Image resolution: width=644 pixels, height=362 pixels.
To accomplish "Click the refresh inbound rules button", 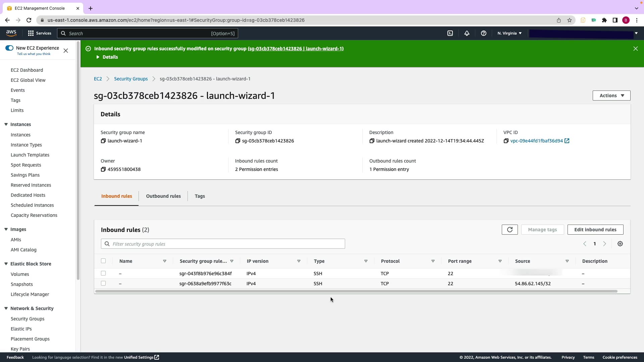I will click(x=509, y=230).
